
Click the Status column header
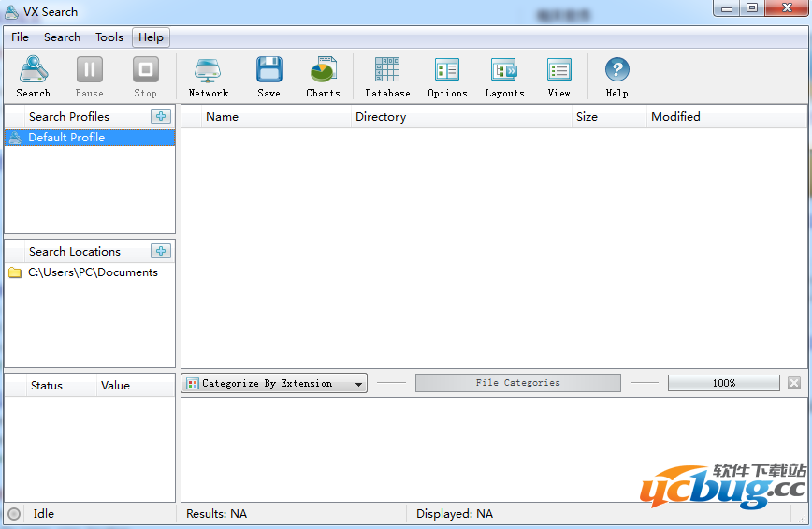pyautogui.click(x=61, y=386)
